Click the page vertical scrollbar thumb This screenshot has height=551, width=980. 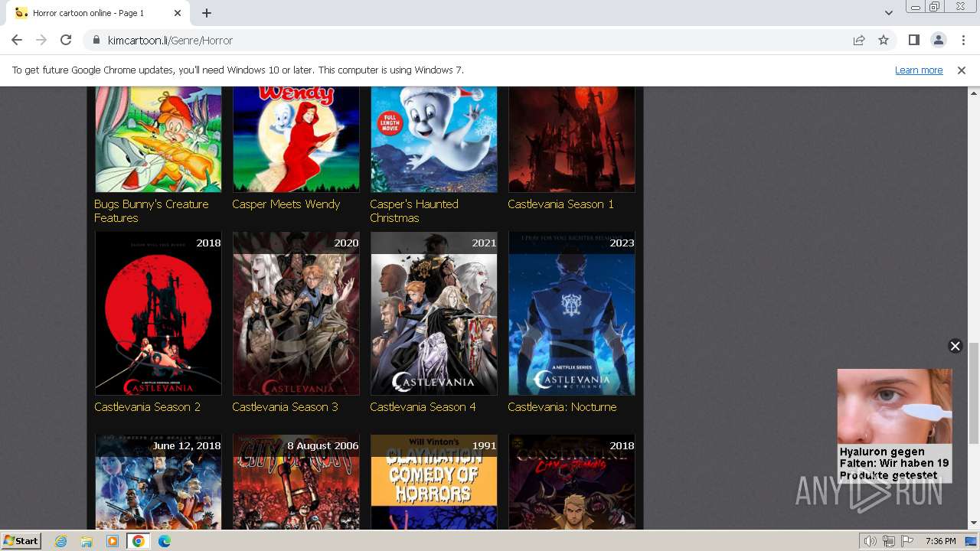[973, 393]
